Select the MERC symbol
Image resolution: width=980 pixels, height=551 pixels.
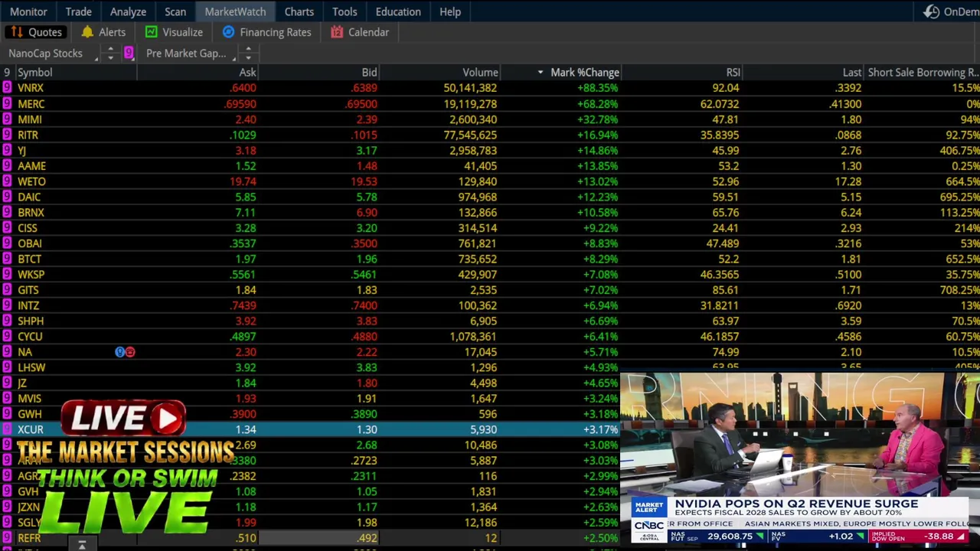click(x=31, y=103)
